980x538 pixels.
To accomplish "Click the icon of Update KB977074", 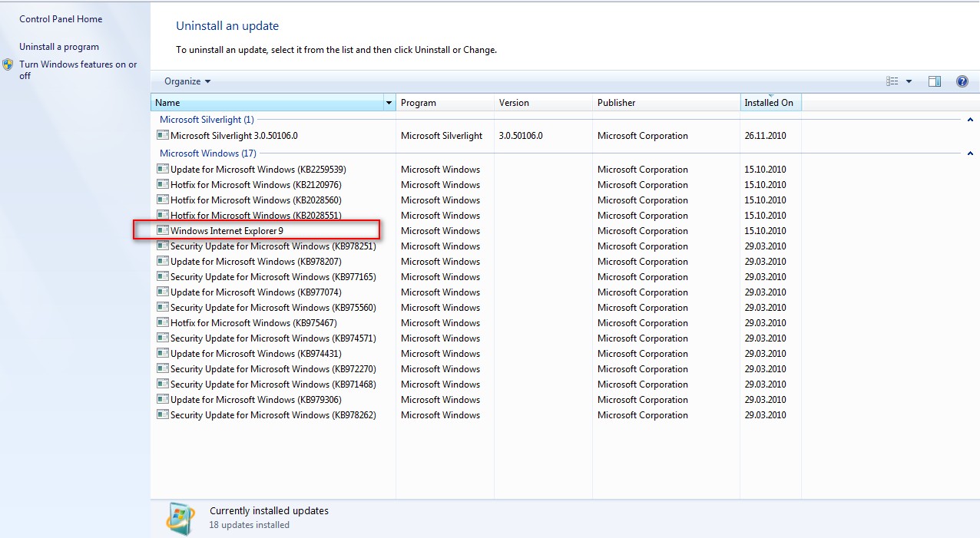I will [162, 292].
